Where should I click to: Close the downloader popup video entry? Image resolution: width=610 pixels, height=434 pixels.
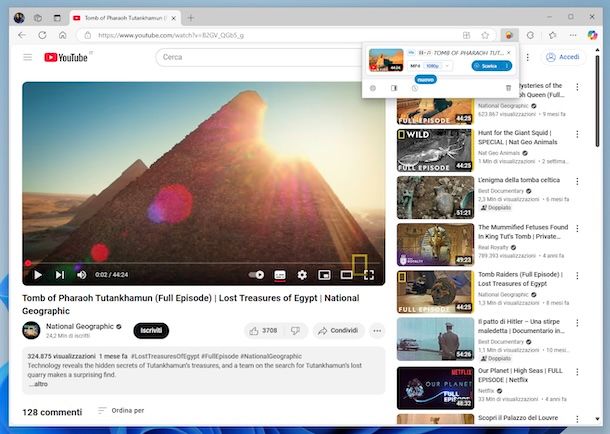[508, 52]
